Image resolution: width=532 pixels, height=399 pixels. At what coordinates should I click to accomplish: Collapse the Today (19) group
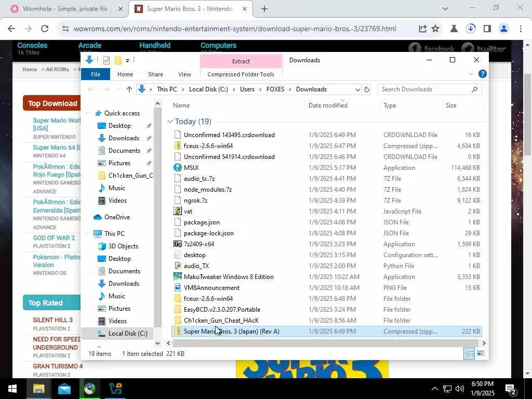170,122
